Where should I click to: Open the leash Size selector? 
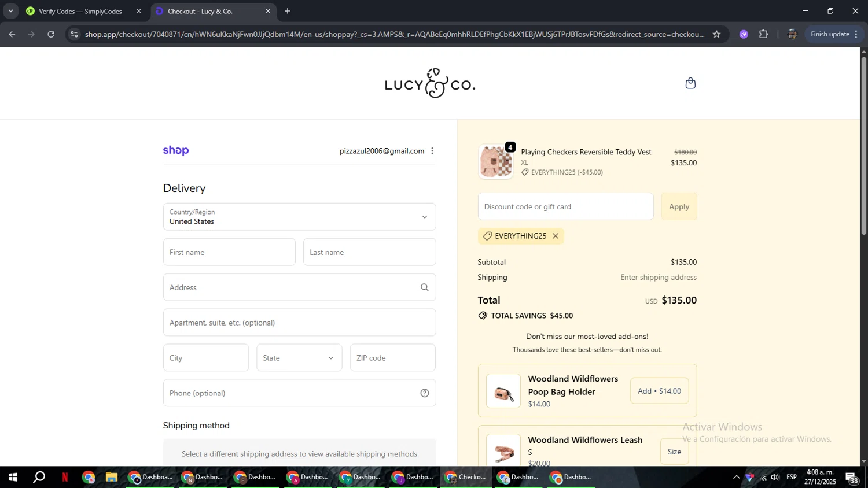click(x=674, y=452)
